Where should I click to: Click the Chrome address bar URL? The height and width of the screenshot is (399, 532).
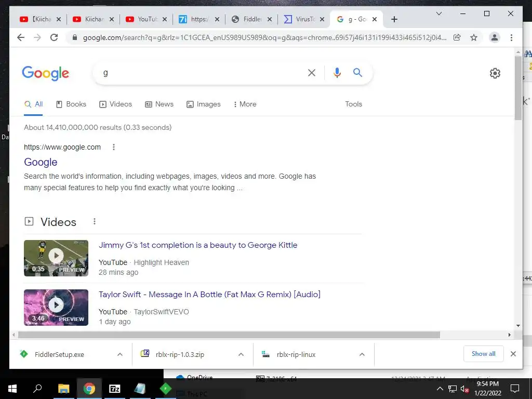click(x=264, y=37)
